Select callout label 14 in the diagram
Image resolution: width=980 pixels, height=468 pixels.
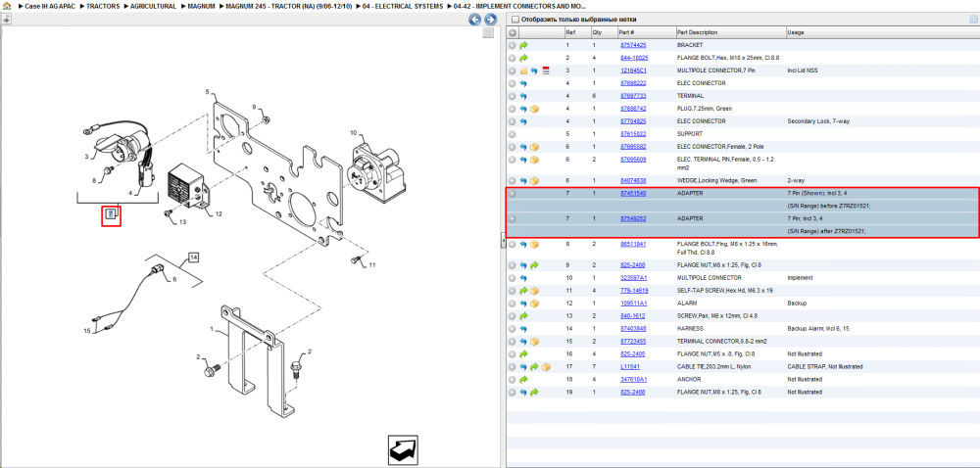click(x=194, y=257)
